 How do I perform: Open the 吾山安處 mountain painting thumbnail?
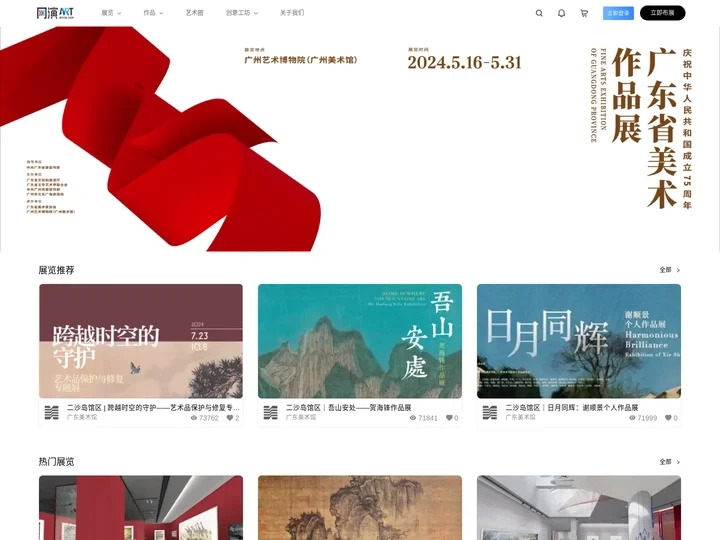360,341
